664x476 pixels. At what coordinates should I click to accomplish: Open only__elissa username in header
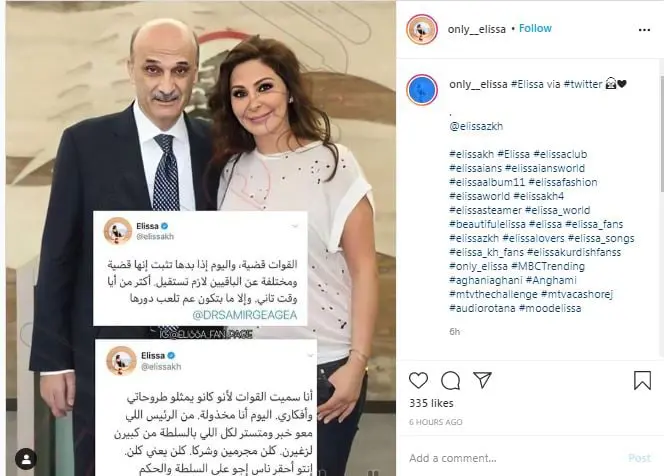(x=476, y=29)
